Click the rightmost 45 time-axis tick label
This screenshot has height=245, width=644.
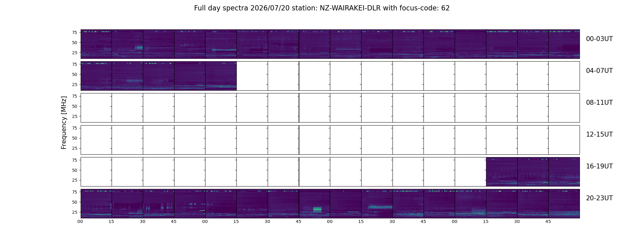pyautogui.click(x=548, y=222)
